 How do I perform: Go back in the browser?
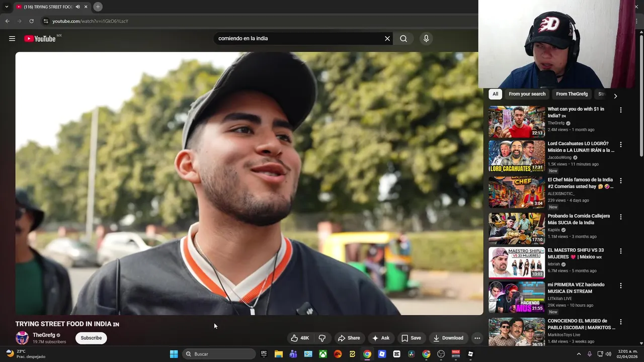coord(7,21)
